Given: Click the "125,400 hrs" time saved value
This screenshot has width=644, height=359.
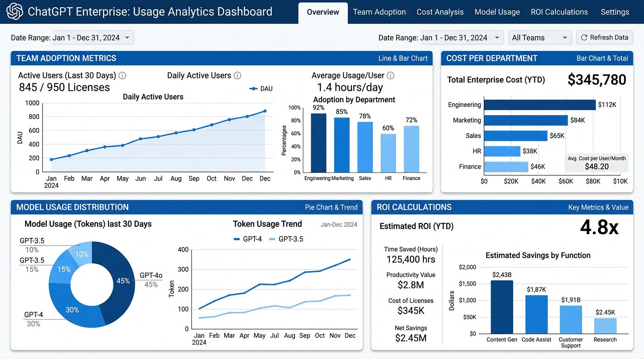Looking at the screenshot, I should (411, 260).
